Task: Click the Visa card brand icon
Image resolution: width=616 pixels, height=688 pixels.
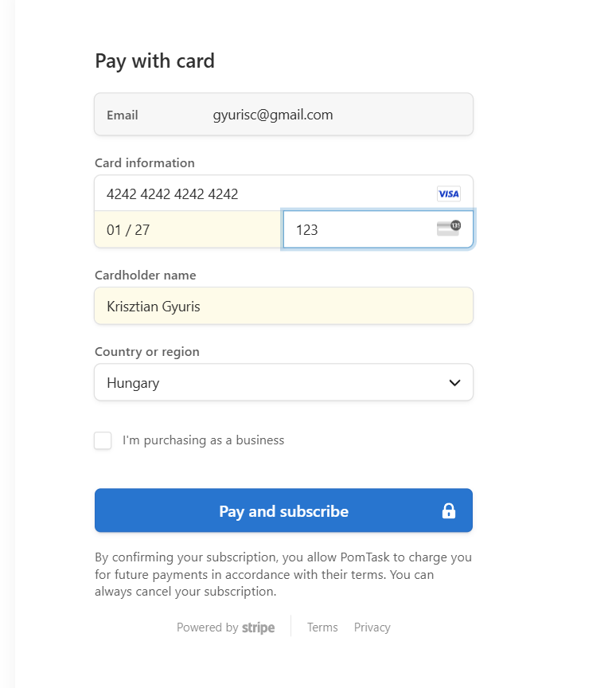Action: coord(449,193)
